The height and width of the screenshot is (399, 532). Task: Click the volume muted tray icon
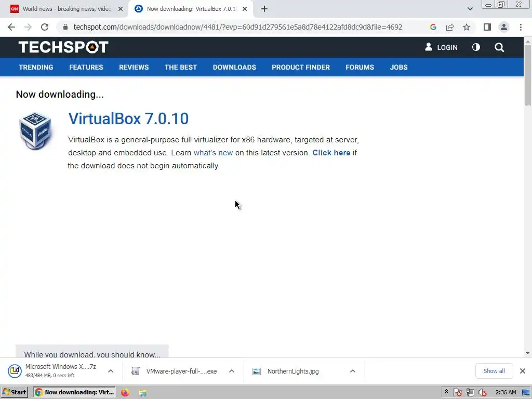(x=482, y=393)
